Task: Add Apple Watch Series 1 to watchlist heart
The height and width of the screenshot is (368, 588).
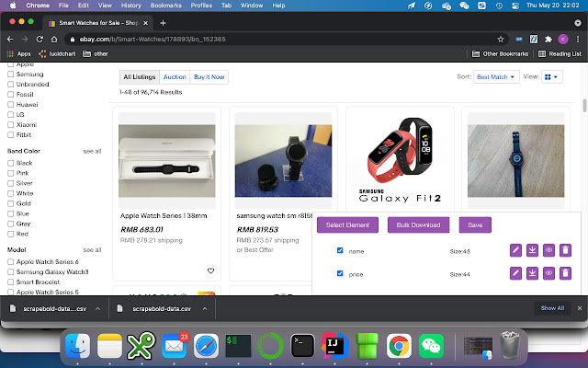Action: 210,270
